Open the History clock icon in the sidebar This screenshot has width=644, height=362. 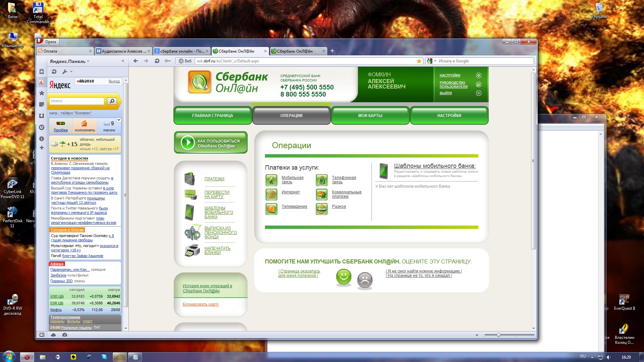[x=42, y=127]
